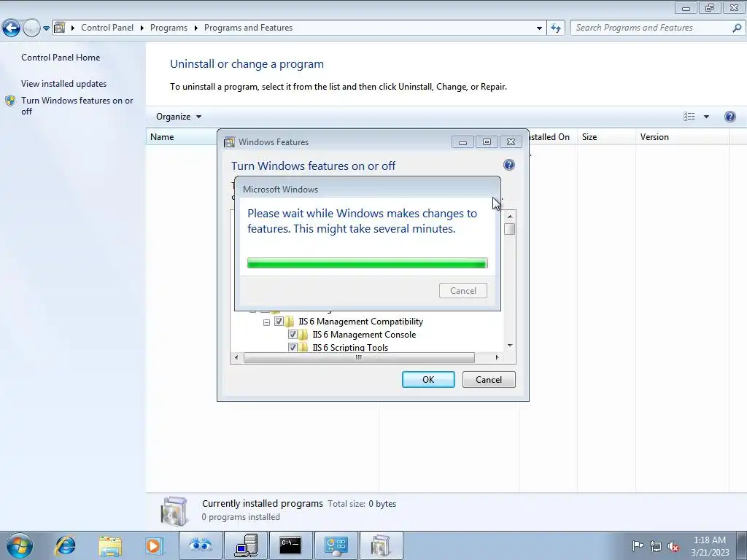Click the muted volume tray icon

673,546
